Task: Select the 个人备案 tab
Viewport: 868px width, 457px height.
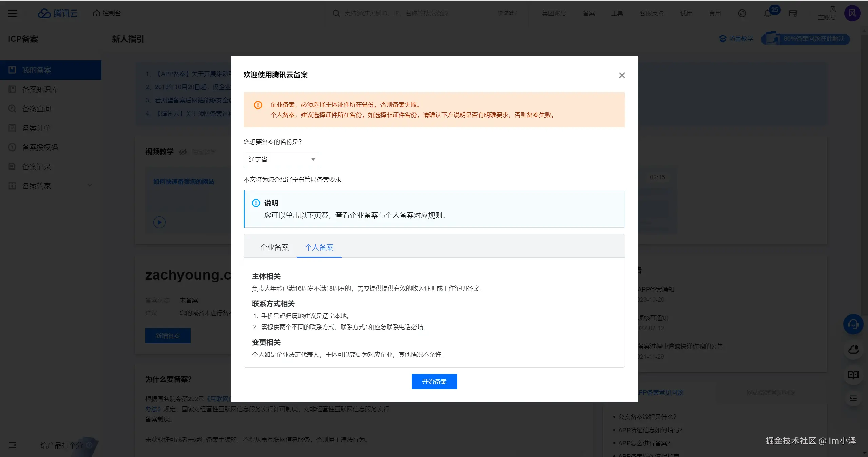Action: pos(319,247)
